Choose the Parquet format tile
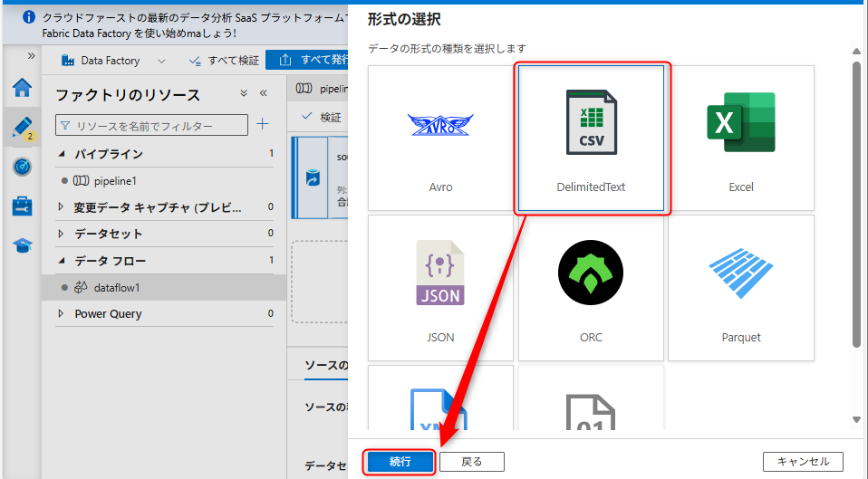This screenshot has height=479, width=868. coord(741,288)
